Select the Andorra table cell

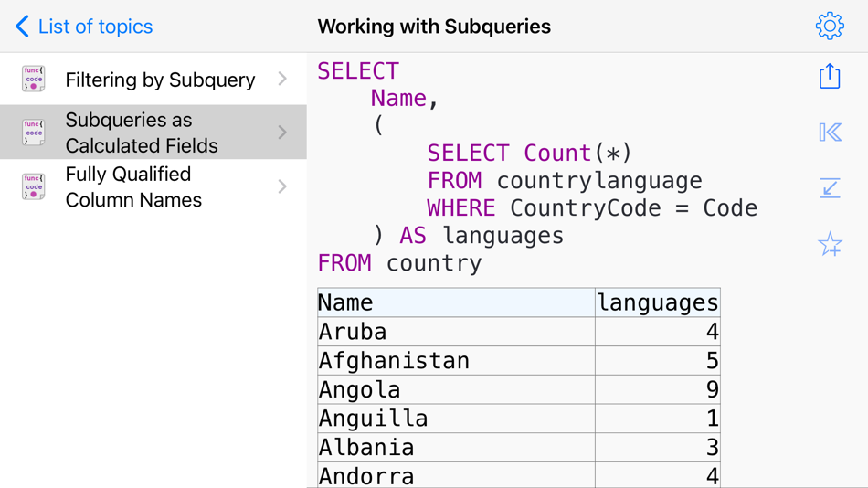tap(456, 475)
